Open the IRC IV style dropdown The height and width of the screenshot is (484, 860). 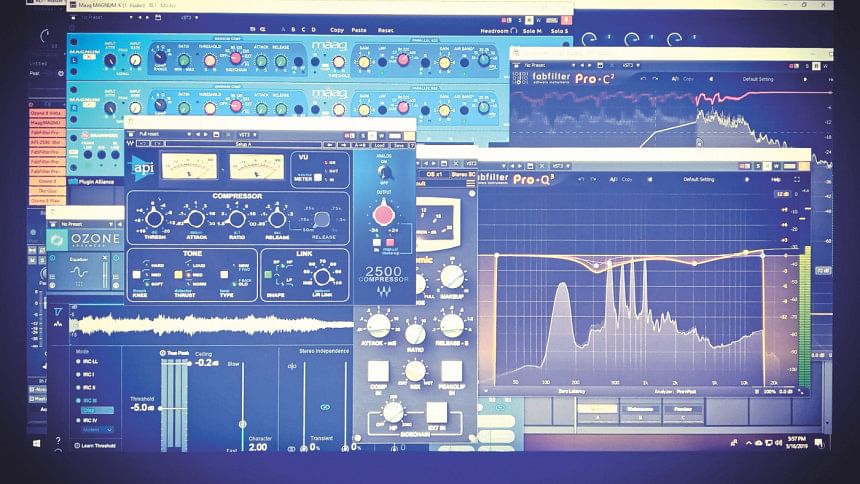pyautogui.click(x=98, y=430)
